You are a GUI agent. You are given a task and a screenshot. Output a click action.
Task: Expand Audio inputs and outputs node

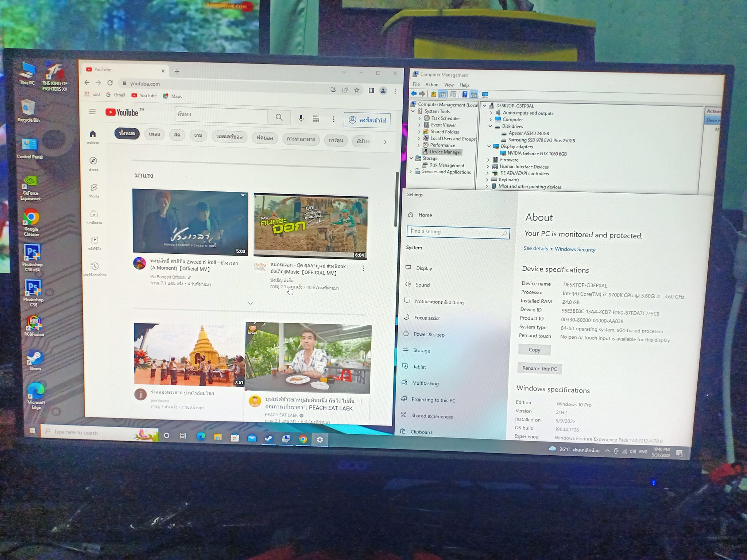coord(491,113)
